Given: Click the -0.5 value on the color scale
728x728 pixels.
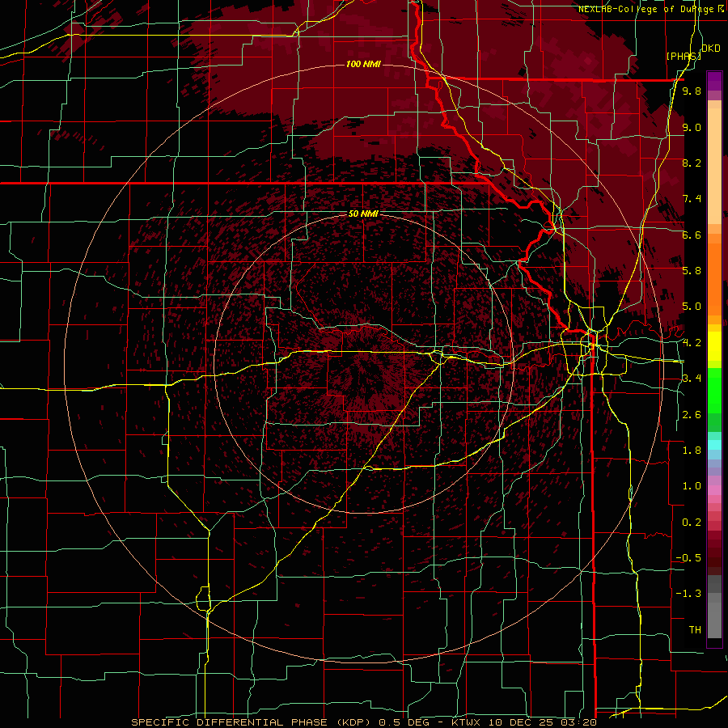Looking at the screenshot, I should point(688,558).
